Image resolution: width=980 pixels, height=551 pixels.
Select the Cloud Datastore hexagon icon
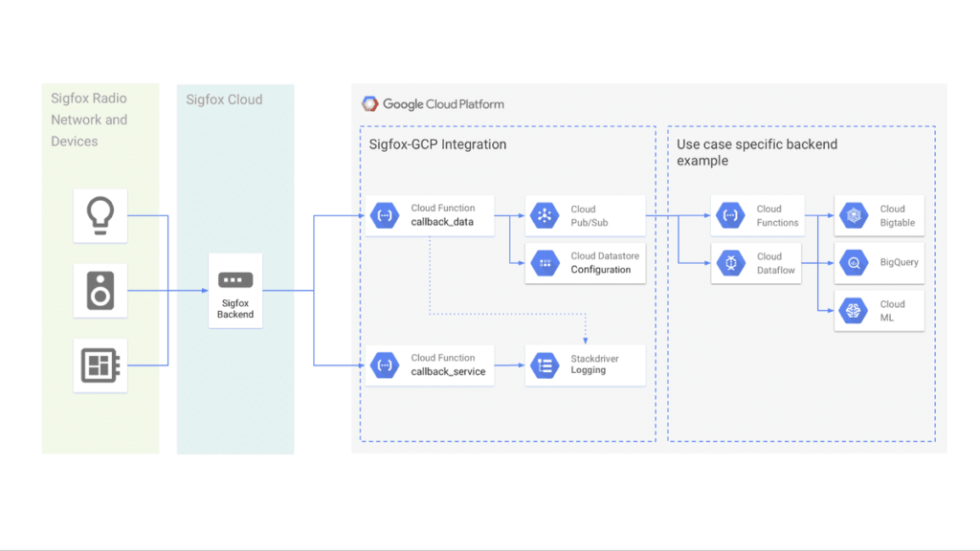(x=545, y=263)
